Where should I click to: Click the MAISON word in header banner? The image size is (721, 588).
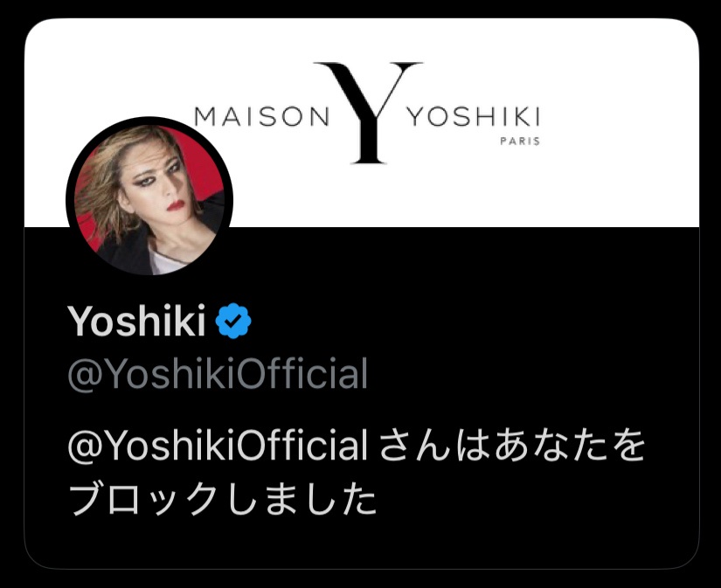pyautogui.click(x=261, y=117)
